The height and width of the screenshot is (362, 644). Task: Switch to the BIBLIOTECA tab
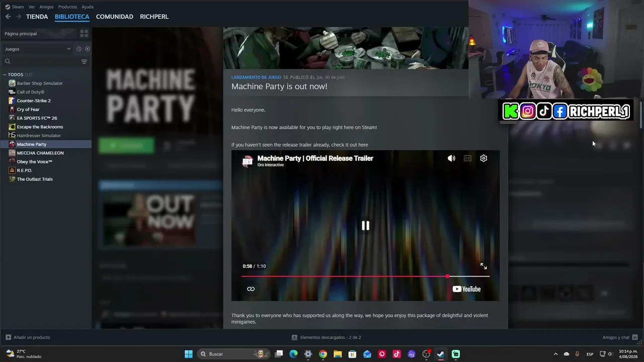[x=72, y=17]
